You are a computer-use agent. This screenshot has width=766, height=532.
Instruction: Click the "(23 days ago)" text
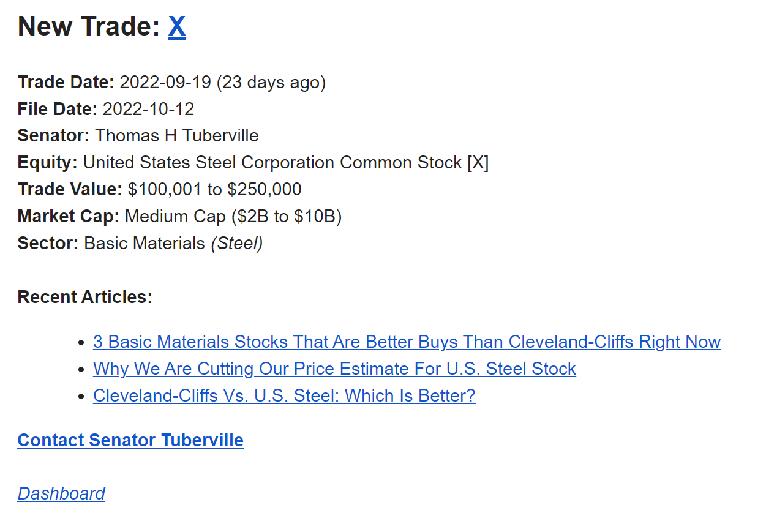[271, 82]
